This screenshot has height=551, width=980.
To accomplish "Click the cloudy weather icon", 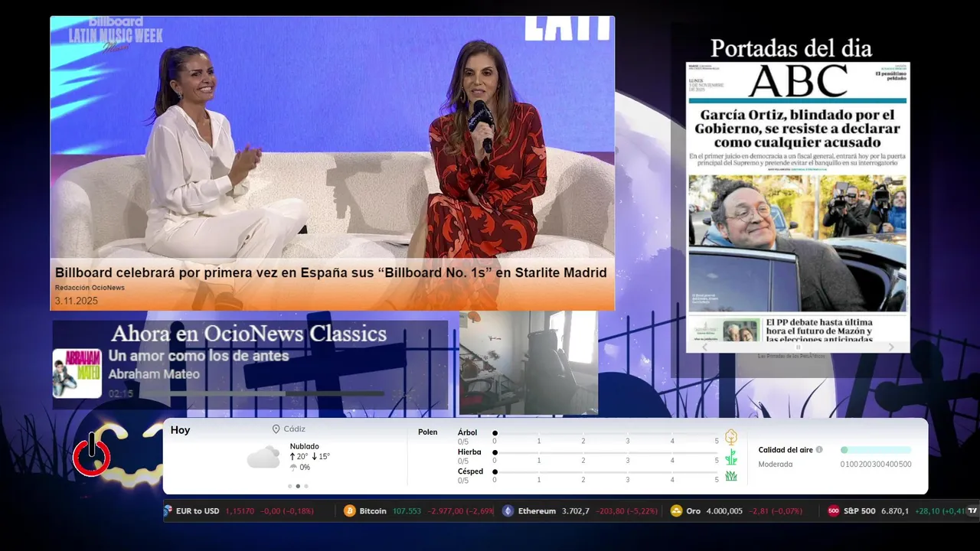I will 263,457.
